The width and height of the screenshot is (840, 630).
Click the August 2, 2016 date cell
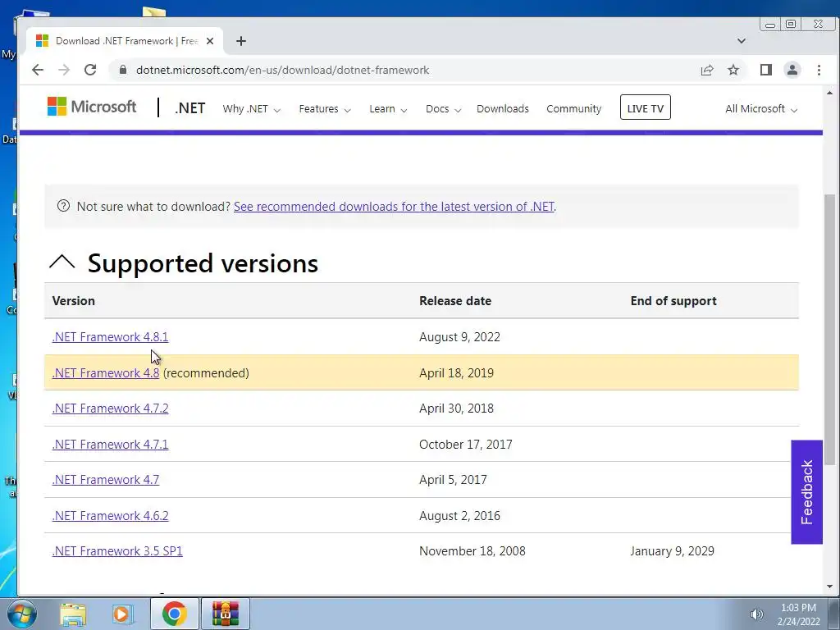click(459, 515)
